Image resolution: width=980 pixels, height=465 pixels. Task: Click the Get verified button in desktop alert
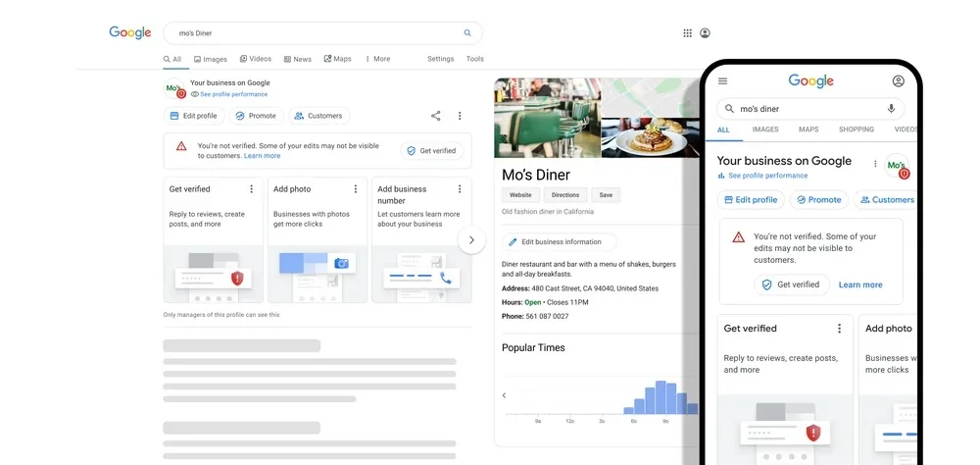tap(430, 151)
